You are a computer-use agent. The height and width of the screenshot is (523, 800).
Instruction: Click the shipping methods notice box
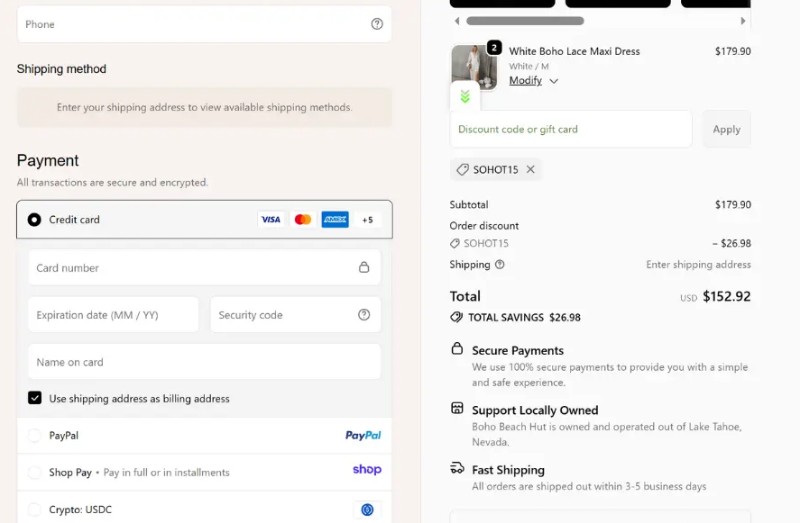tap(204, 107)
